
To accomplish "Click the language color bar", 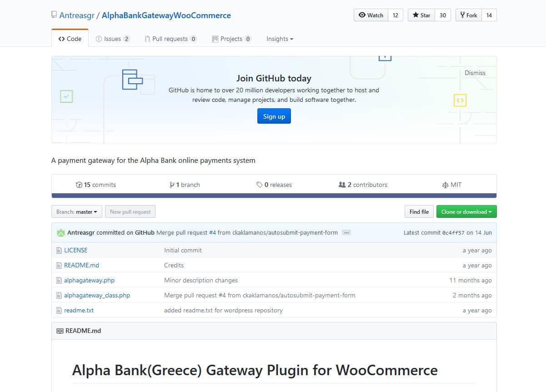I will (x=274, y=196).
